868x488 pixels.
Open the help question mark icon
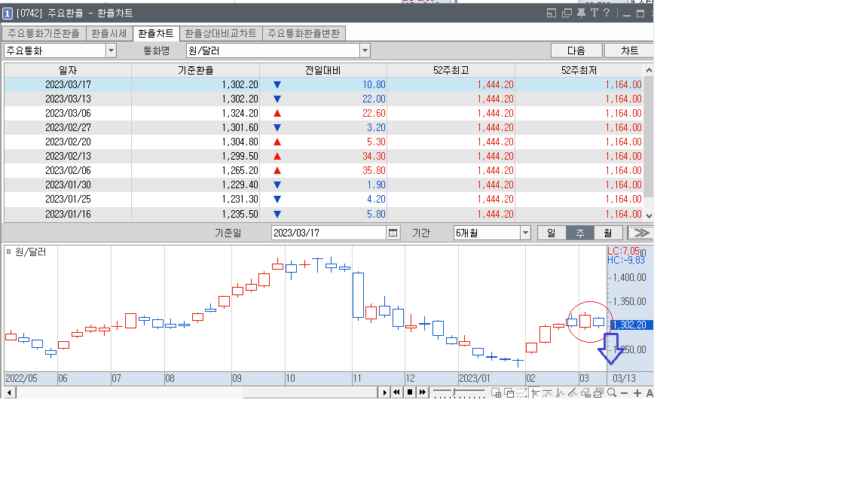click(x=607, y=13)
